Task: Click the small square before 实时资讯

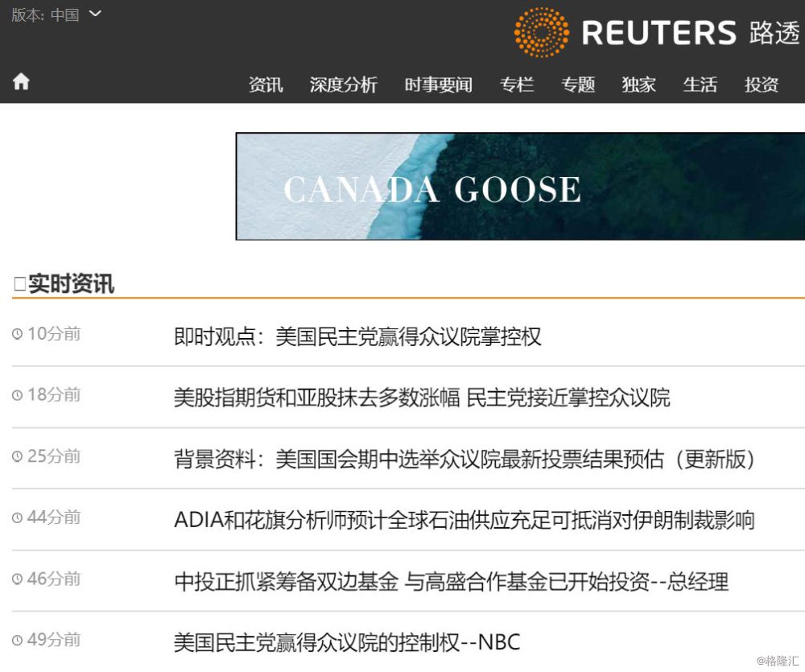Action: click(x=20, y=284)
